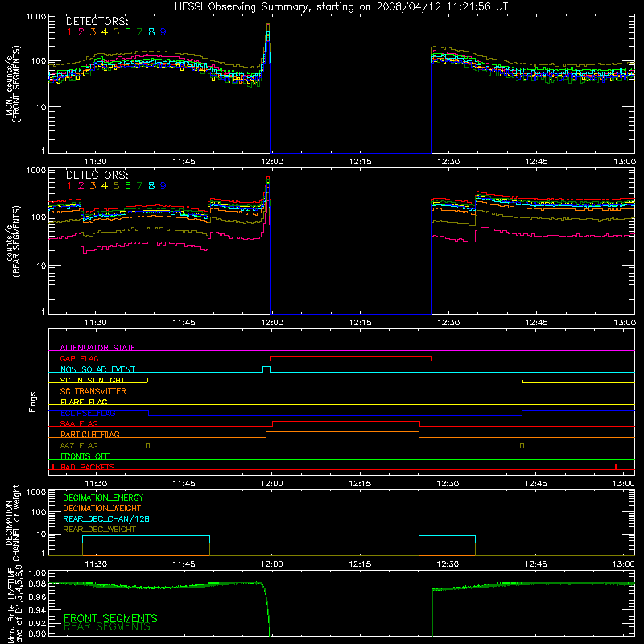Pick detector 4 legend number in rear segments plot
The image size is (644, 644).
click(105, 186)
